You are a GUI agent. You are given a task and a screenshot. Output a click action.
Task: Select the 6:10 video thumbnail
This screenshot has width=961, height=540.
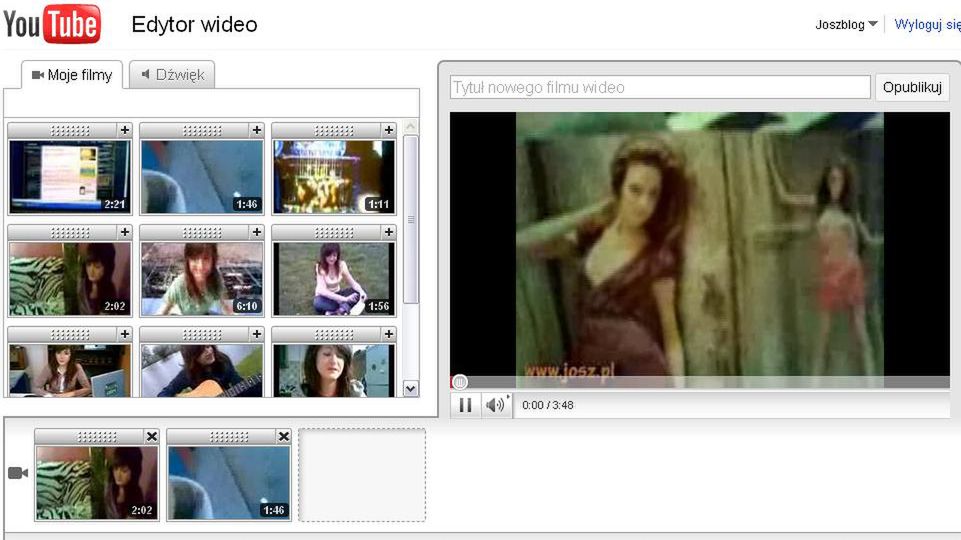(x=202, y=279)
